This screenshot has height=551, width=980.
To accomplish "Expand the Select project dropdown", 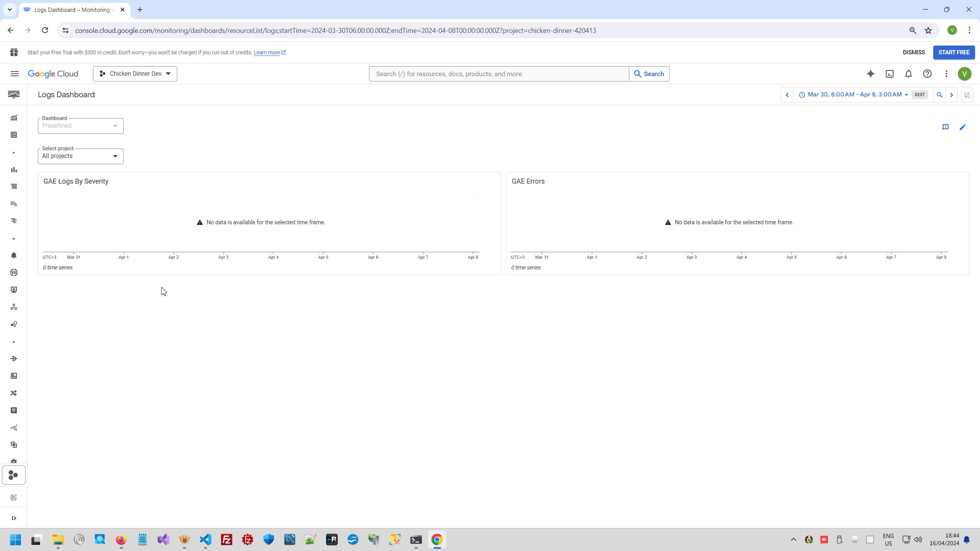I will 80,156.
